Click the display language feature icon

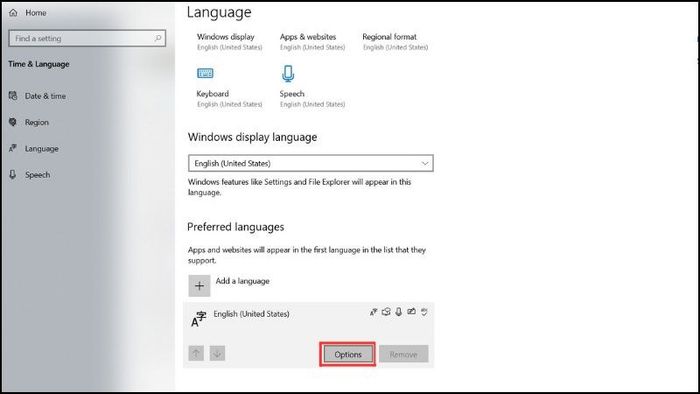click(374, 312)
